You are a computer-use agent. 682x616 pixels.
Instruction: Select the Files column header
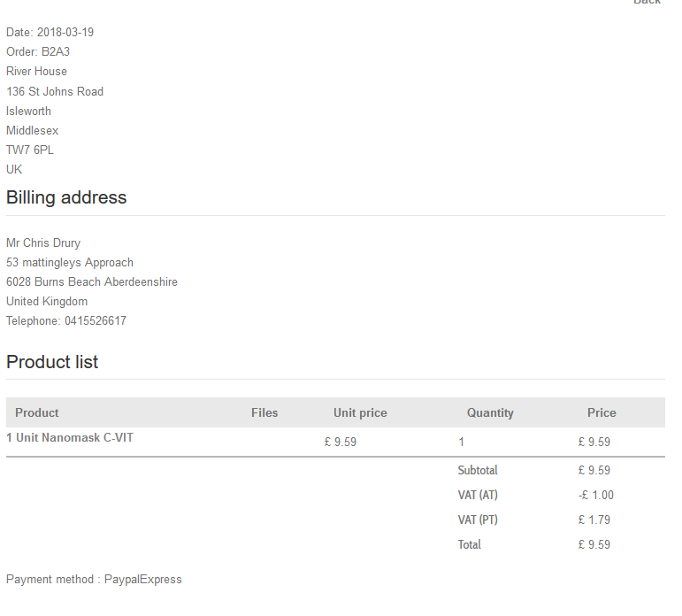click(264, 412)
